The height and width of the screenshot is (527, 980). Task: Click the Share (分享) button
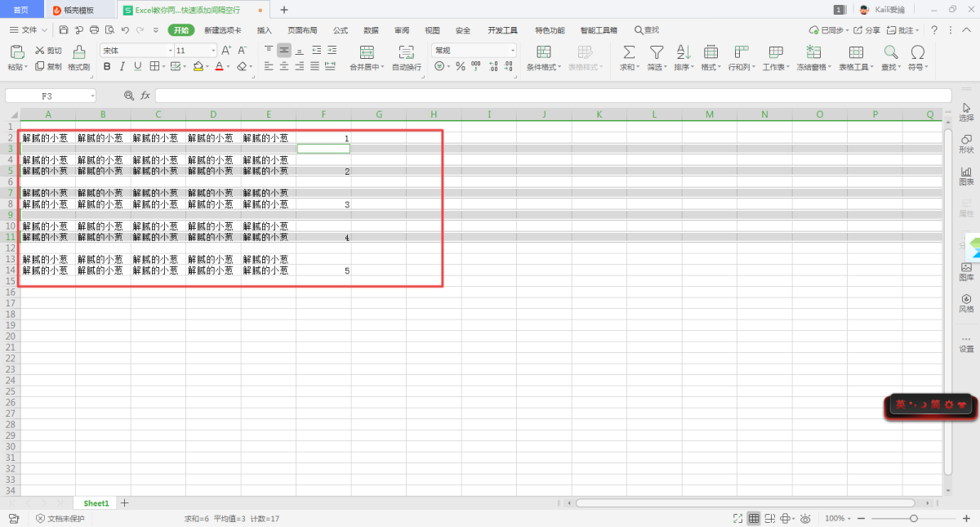(x=867, y=30)
